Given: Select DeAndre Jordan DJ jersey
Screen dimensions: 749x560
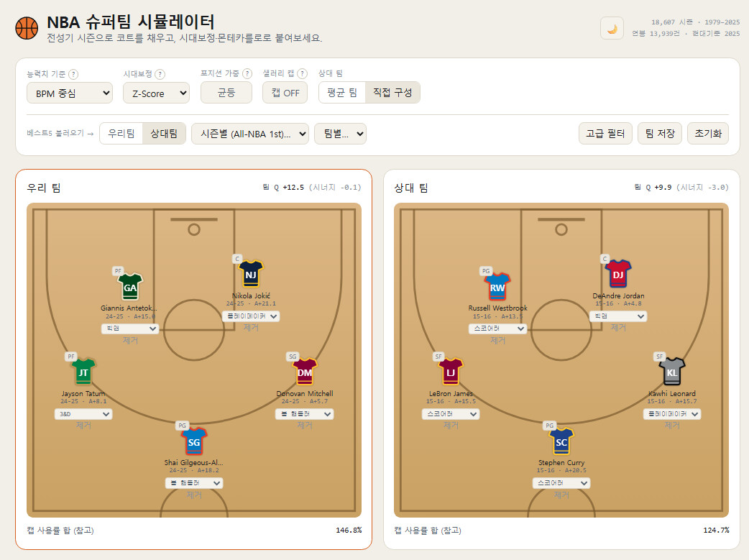Looking at the screenshot, I should click(x=618, y=274).
